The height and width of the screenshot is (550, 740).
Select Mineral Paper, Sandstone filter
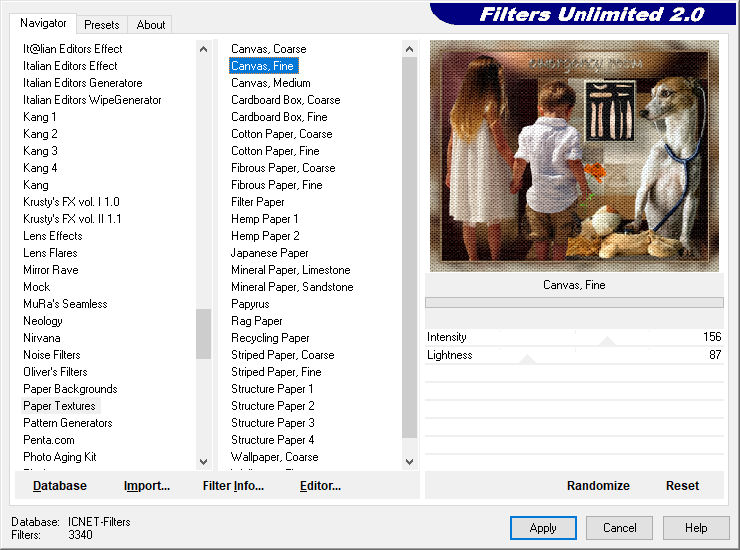[292, 287]
